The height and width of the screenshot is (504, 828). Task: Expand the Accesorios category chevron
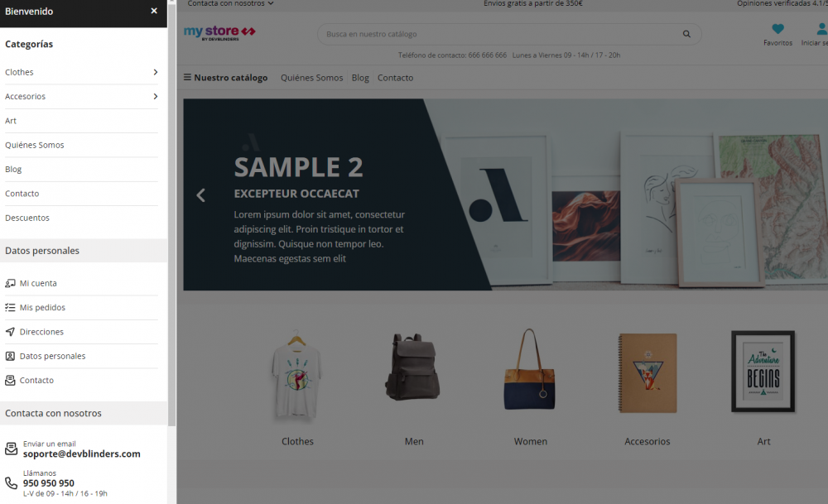(156, 97)
